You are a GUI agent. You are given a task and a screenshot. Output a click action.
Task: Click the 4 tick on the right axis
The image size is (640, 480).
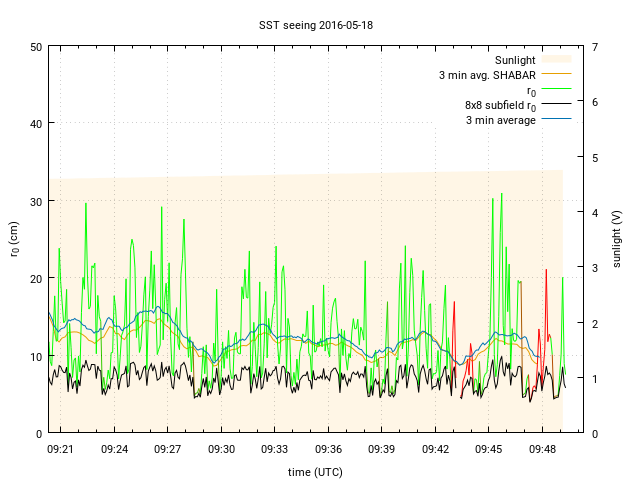click(595, 212)
